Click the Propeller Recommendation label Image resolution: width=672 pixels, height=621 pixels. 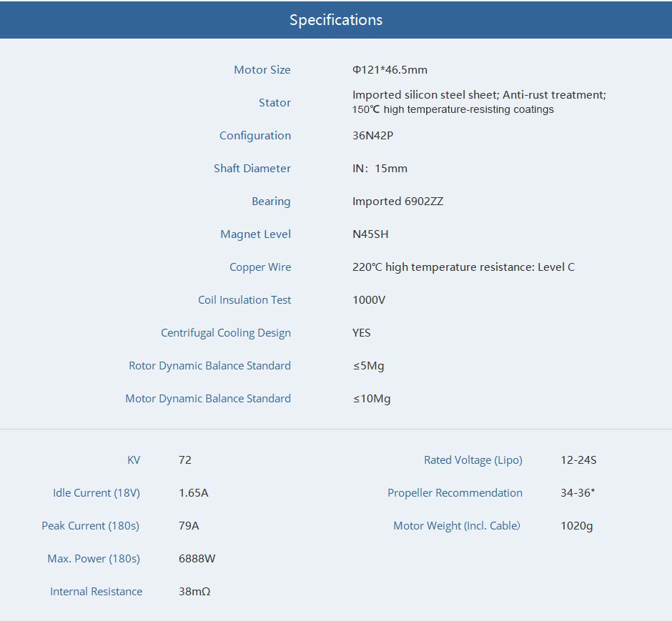coord(455,493)
